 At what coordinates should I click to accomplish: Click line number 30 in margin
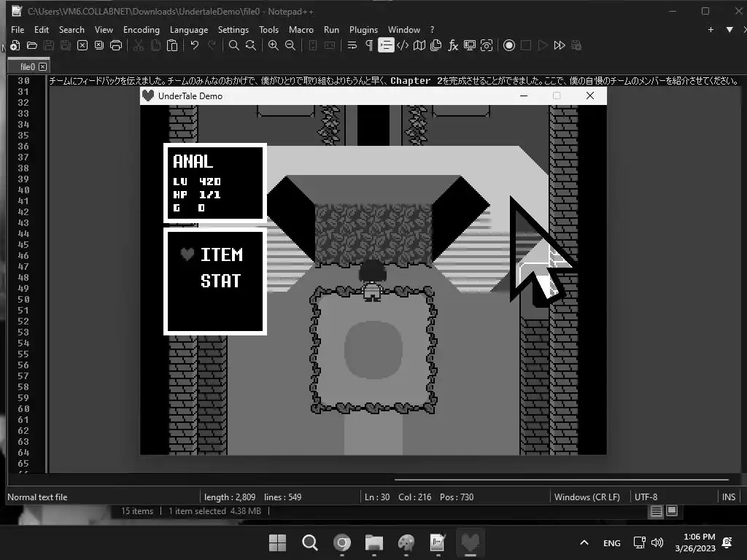coord(23,81)
